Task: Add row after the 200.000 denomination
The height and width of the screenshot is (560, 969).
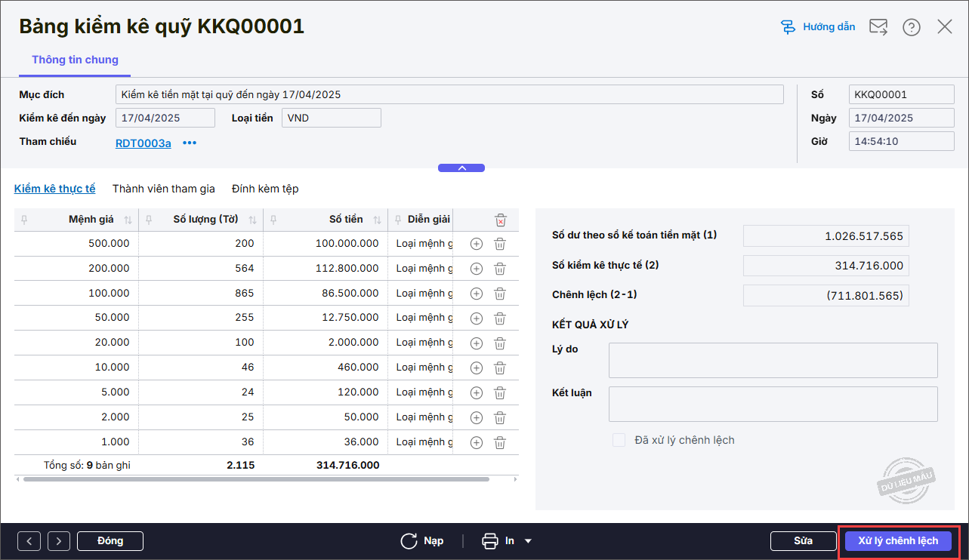Action: pyautogui.click(x=476, y=269)
